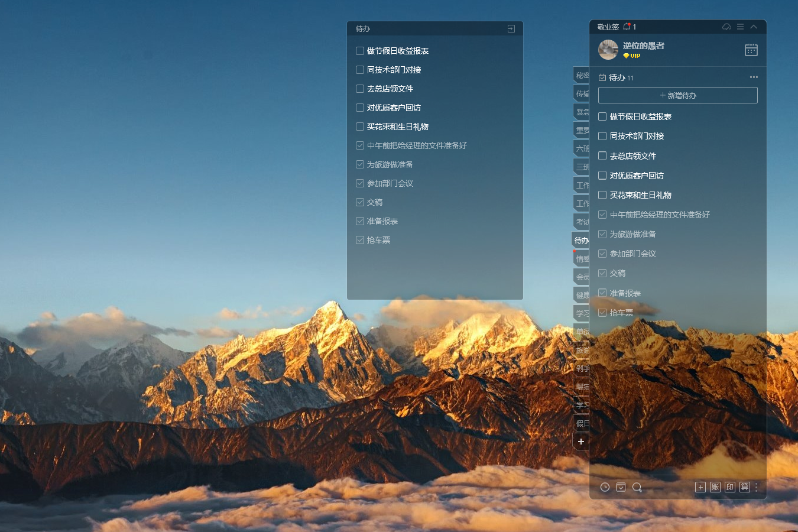Viewport: 798px width, 532px height.
Task: Switch to the 会员 category tab
Action: (x=582, y=277)
